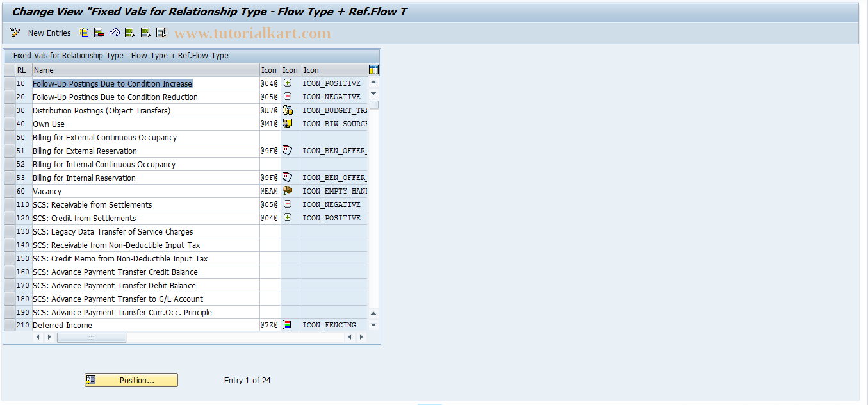Click the Name field Follow-Up Postings Due to Condition Reduction

145,97
